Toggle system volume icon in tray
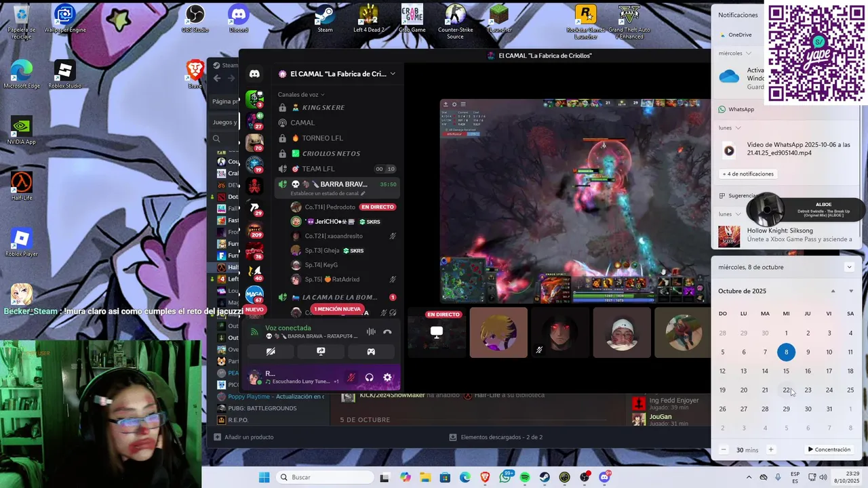This screenshot has width=868, height=488. (x=823, y=477)
